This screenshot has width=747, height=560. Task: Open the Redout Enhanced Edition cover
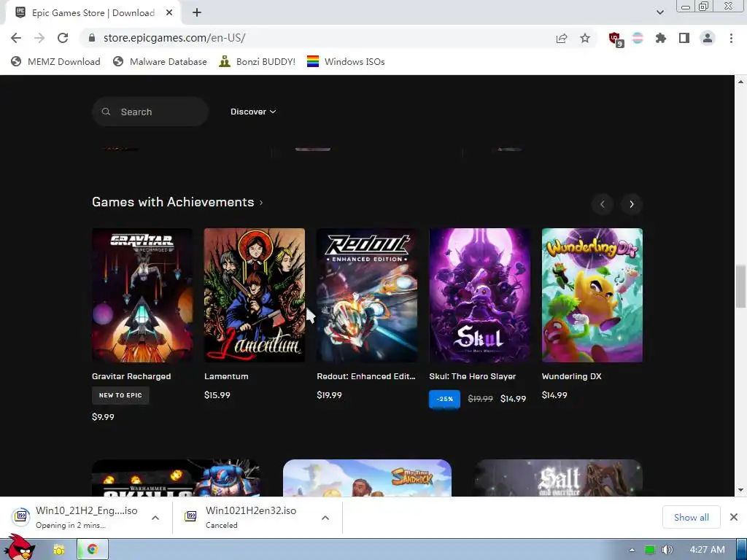pyautogui.click(x=367, y=295)
